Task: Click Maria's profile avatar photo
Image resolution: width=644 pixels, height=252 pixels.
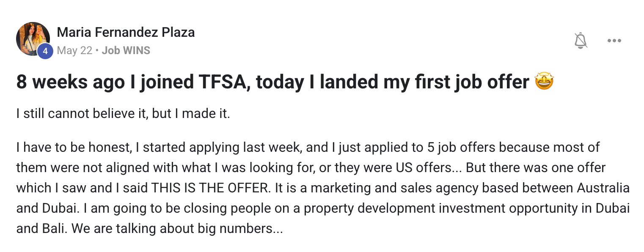Action: pos(33,39)
